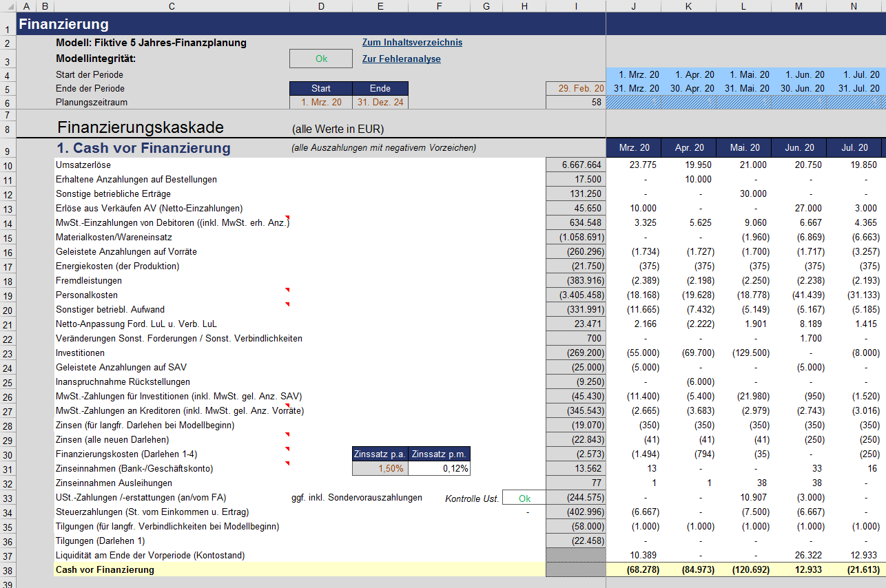Click the Ende date cell '31. Dez. 24'
Viewport: 886px width, 588px height.
click(x=380, y=103)
